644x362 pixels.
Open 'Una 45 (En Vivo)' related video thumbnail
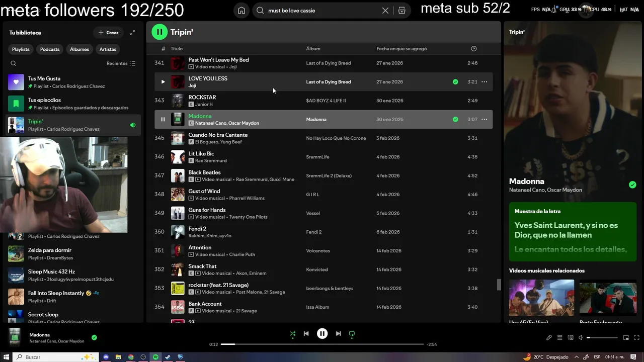541,298
